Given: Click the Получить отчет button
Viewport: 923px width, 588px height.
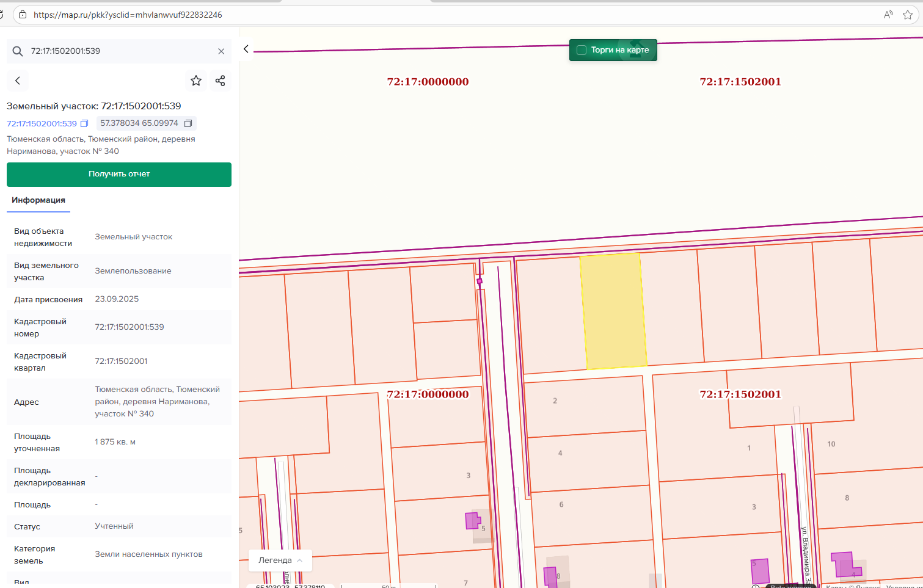Looking at the screenshot, I should 119,174.
